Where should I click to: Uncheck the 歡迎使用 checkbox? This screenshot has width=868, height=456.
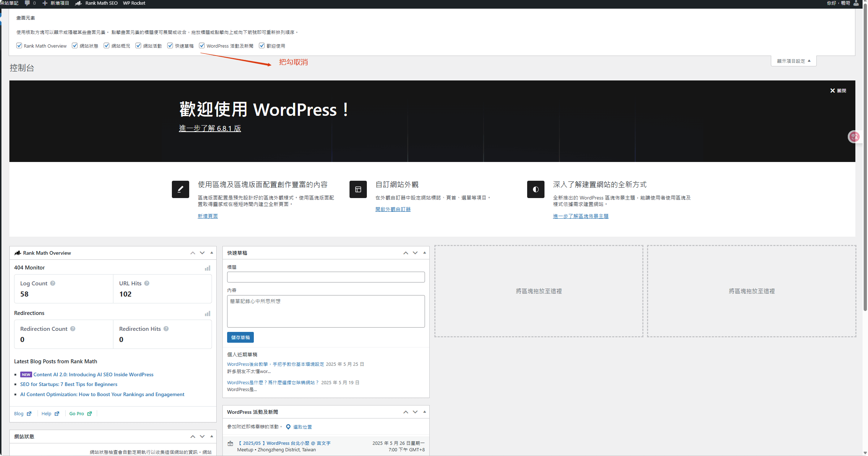click(262, 45)
